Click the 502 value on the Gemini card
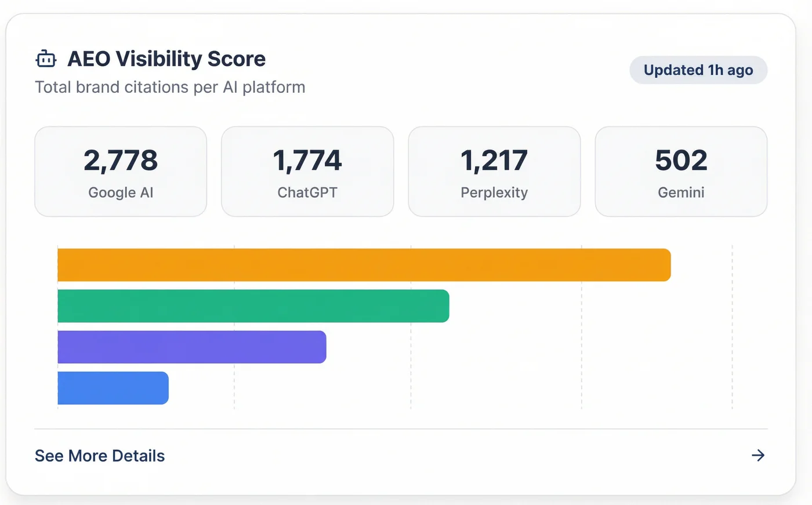This screenshot has height=505, width=812. click(x=681, y=161)
